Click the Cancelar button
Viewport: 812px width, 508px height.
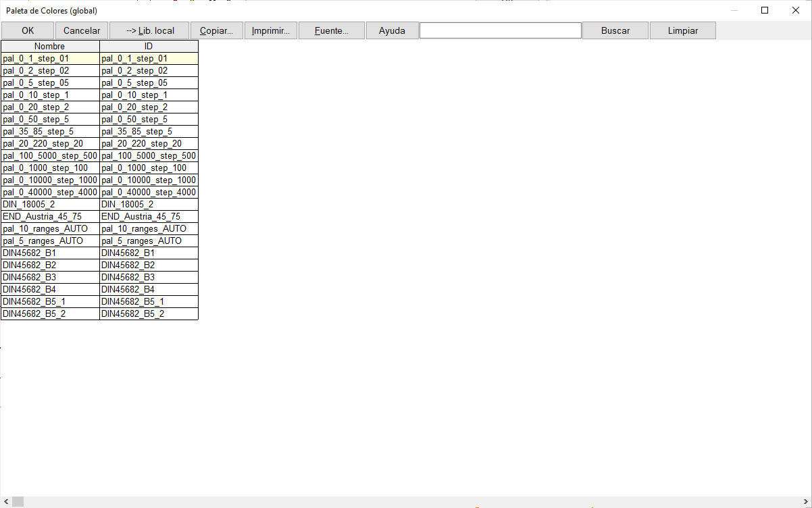(82, 30)
